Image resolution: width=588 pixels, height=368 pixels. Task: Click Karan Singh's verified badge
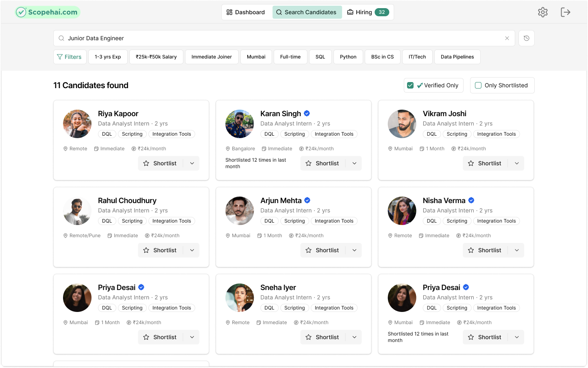(307, 114)
